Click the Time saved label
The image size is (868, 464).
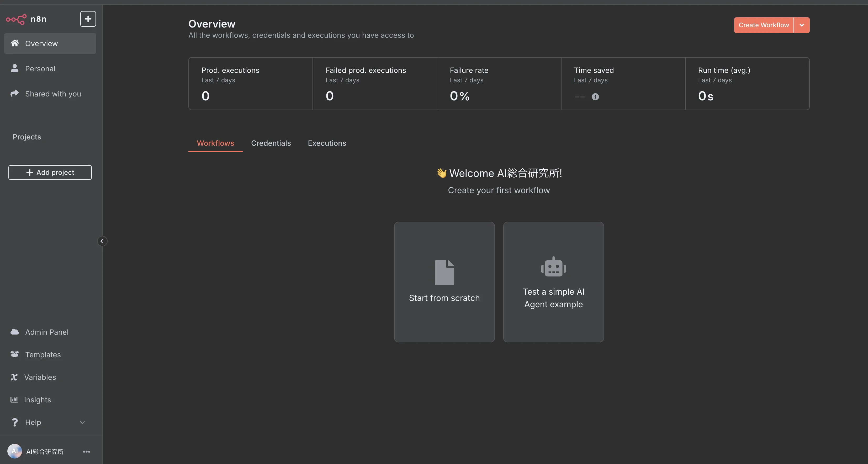click(x=594, y=70)
